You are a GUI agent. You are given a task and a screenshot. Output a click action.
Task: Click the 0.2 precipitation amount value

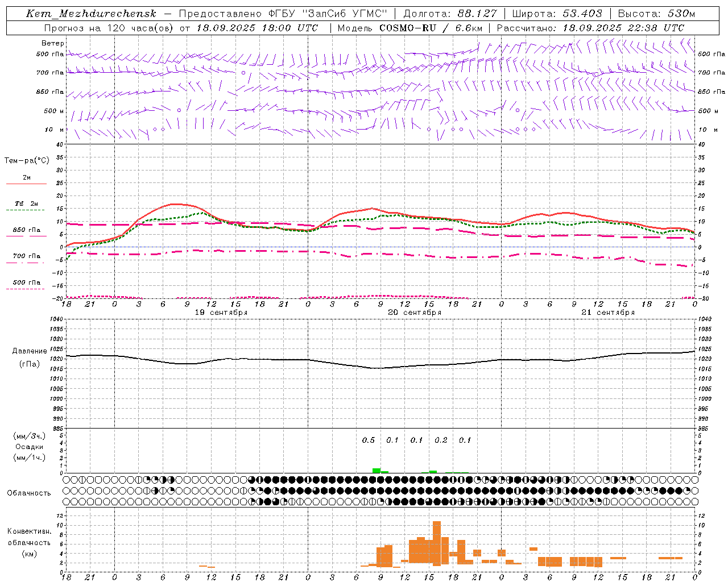441,440
